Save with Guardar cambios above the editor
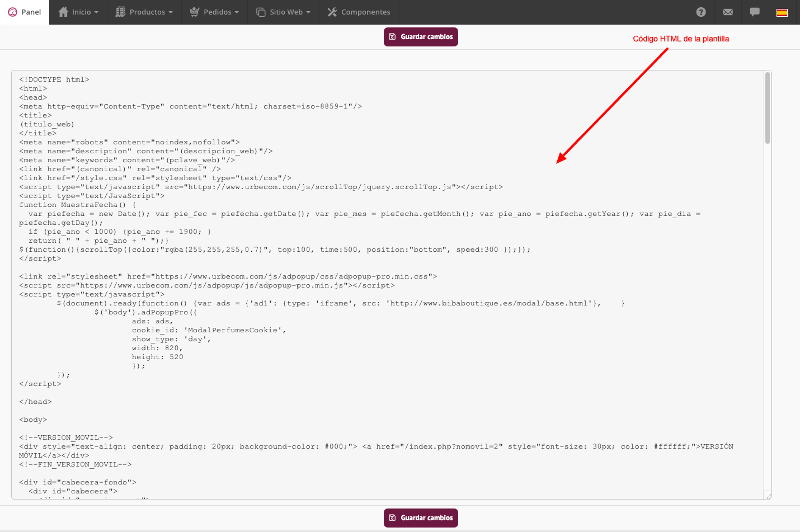The height and width of the screenshot is (532, 800). 421,37
